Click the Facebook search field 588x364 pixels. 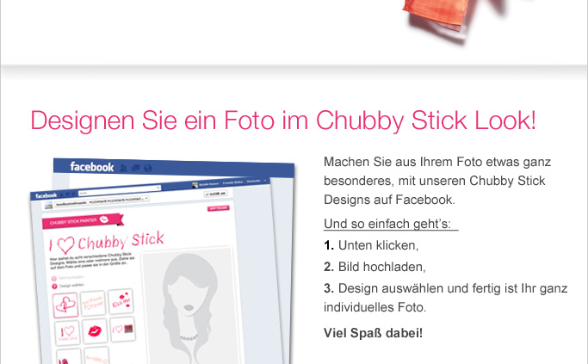pyautogui.click(x=120, y=190)
